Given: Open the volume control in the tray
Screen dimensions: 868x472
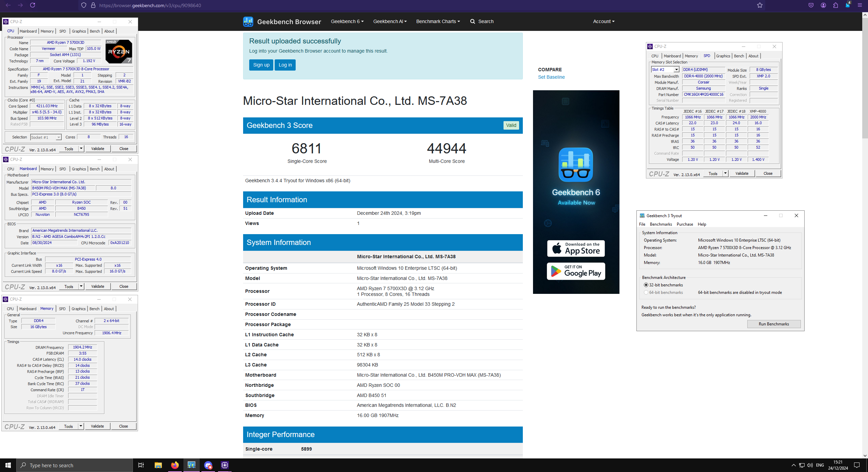Looking at the screenshot, I should pyautogui.click(x=810, y=465).
